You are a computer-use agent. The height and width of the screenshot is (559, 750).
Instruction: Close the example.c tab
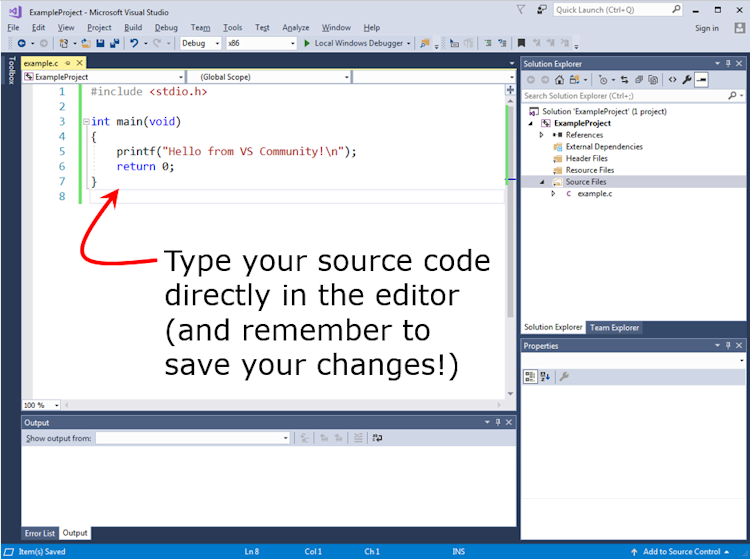80,63
